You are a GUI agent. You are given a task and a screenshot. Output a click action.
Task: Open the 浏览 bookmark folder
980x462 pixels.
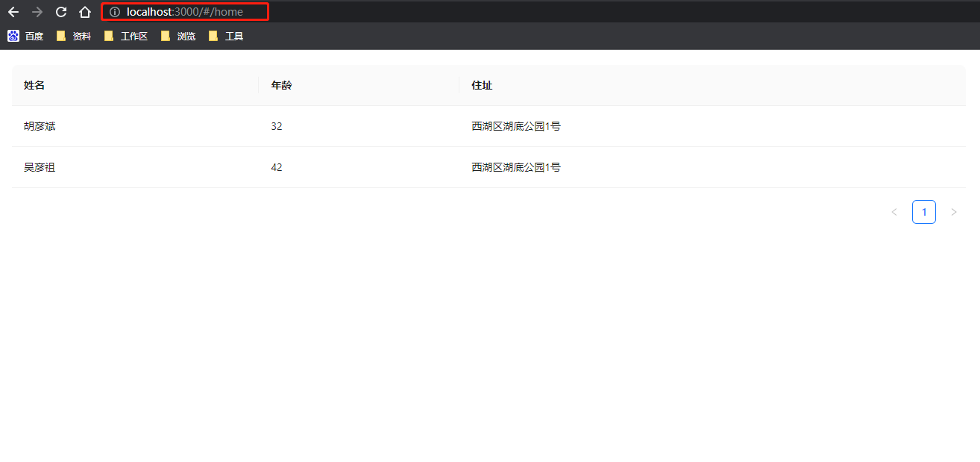coord(178,36)
